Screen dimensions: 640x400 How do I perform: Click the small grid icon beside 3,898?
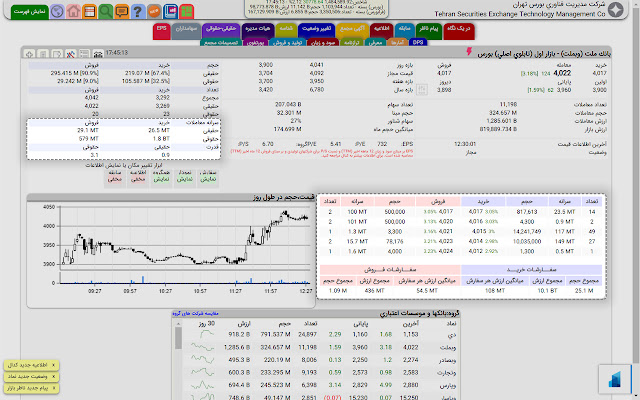point(422,89)
